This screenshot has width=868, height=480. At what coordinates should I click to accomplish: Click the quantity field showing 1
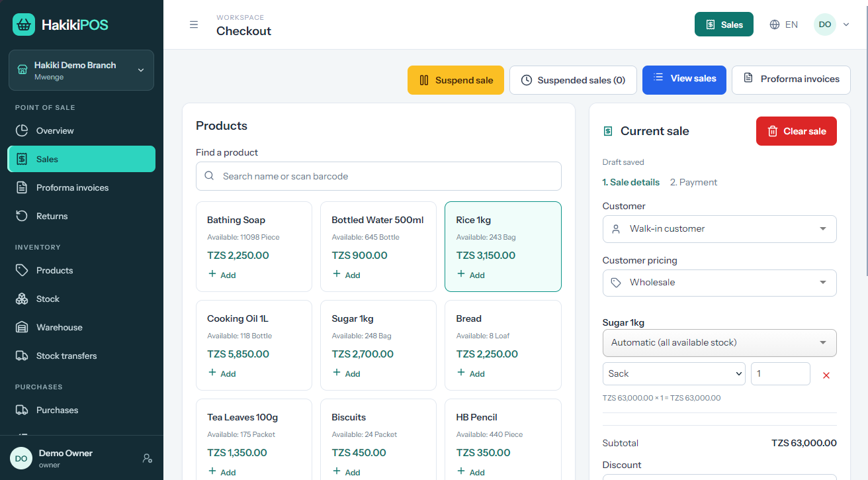coord(780,373)
